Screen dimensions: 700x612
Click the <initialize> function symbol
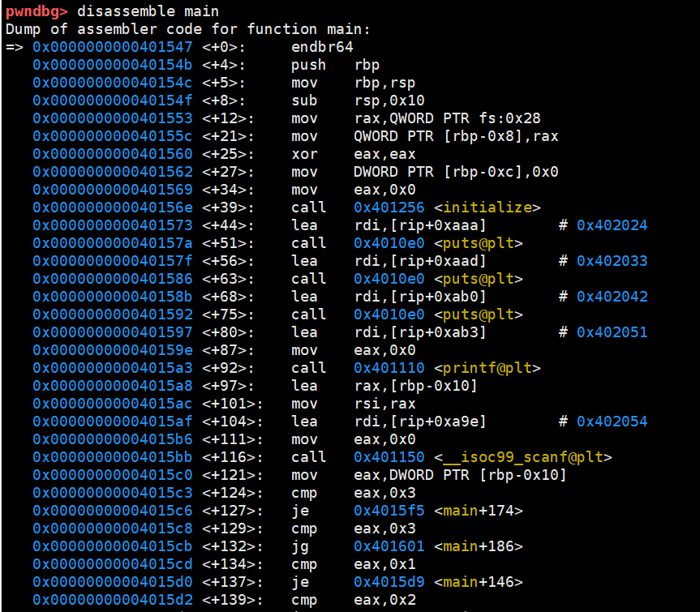click(487, 208)
